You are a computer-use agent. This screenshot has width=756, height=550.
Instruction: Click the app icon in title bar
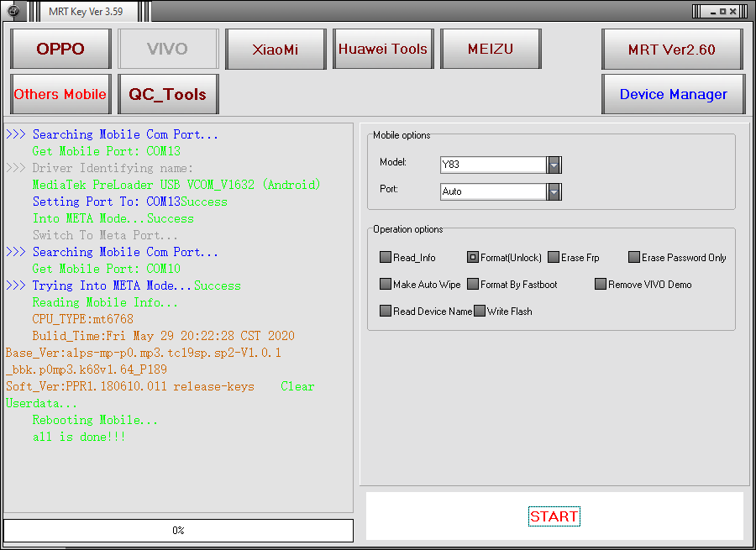pyautogui.click(x=13, y=11)
